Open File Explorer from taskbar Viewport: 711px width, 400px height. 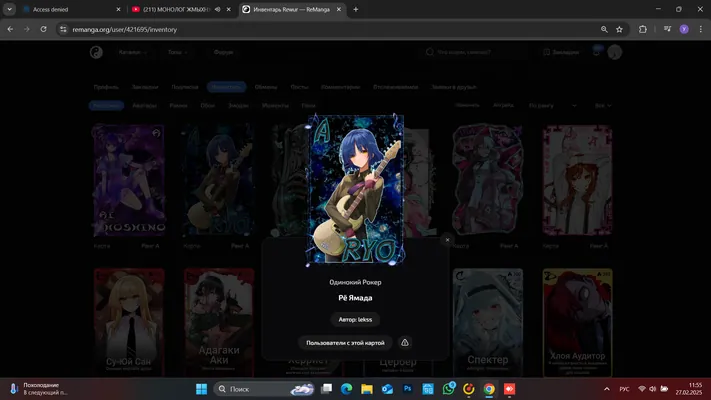point(367,389)
